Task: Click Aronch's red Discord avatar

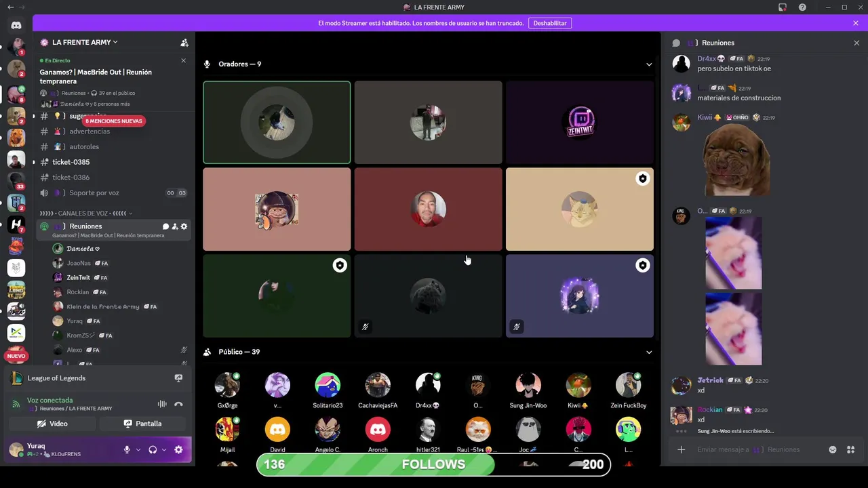Action: 378,430
